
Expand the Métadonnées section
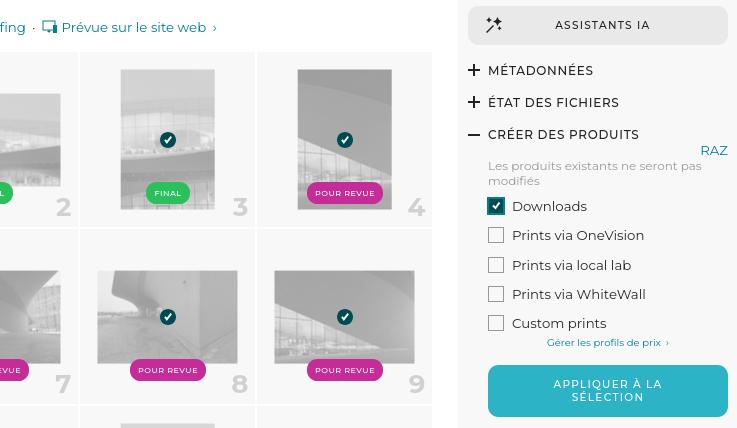point(474,70)
